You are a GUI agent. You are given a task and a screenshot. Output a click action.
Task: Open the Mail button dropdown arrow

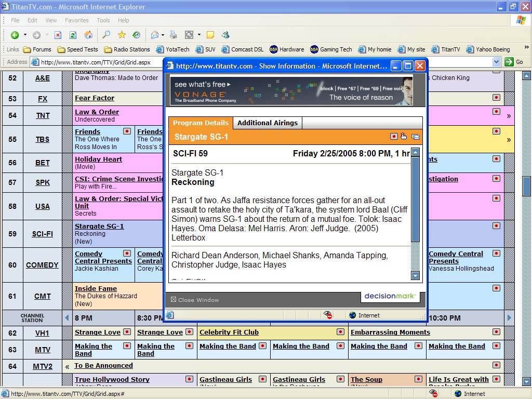(163, 35)
